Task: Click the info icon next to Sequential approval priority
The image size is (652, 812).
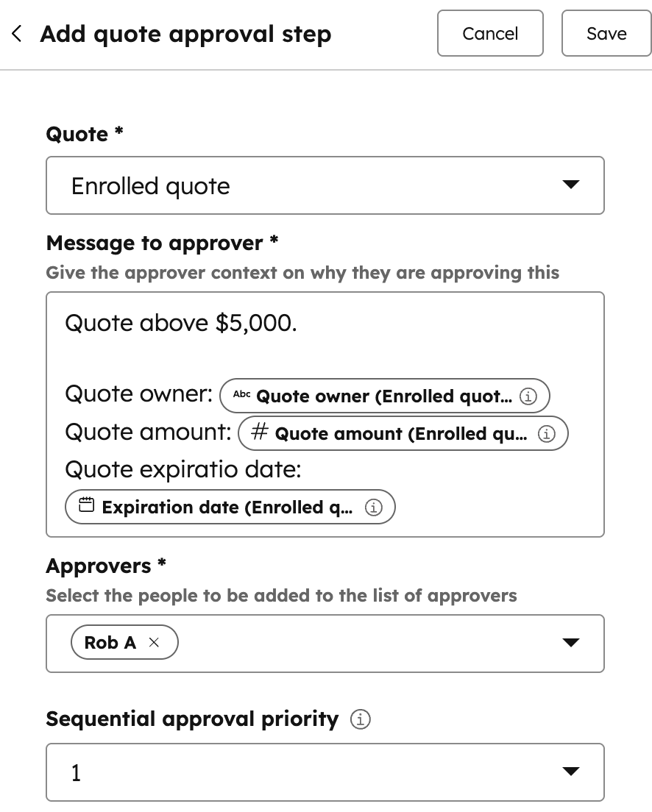Action: (360, 719)
